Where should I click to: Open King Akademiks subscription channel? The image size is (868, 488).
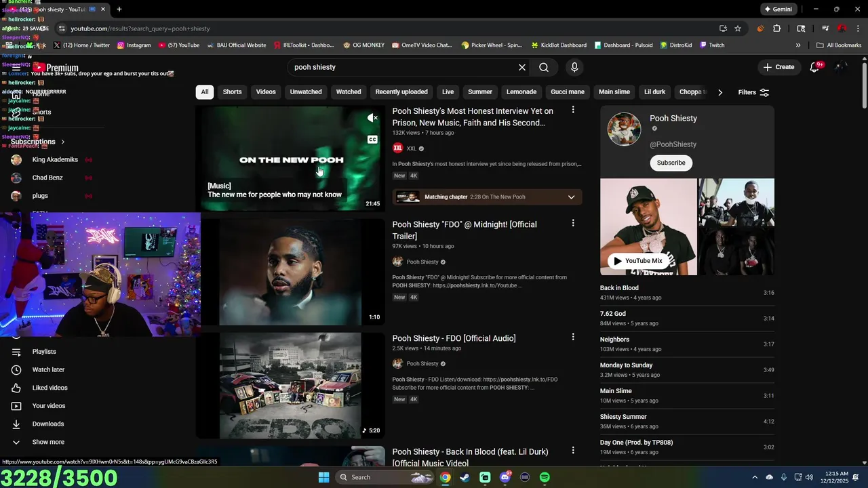[x=55, y=160]
